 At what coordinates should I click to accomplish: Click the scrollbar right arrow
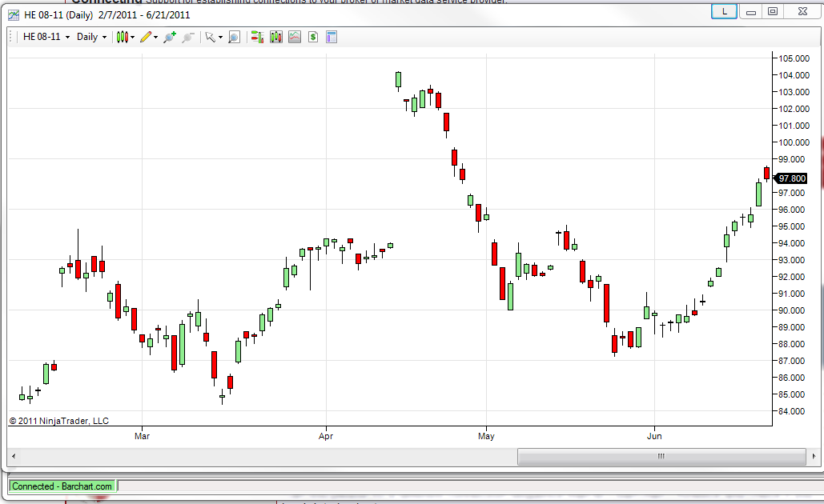pyautogui.click(x=814, y=456)
